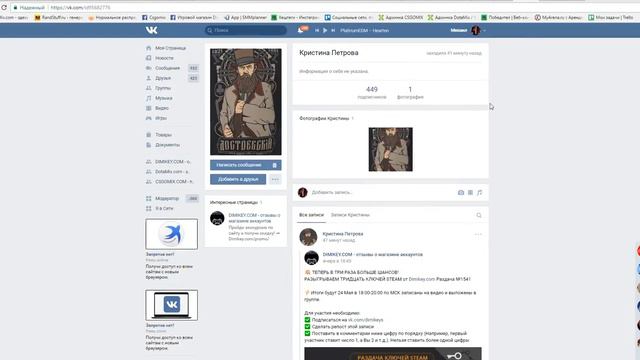This screenshot has height=360, width=640.
Task: Click the music note icon beside Музыка
Action: (x=149, y=98)
